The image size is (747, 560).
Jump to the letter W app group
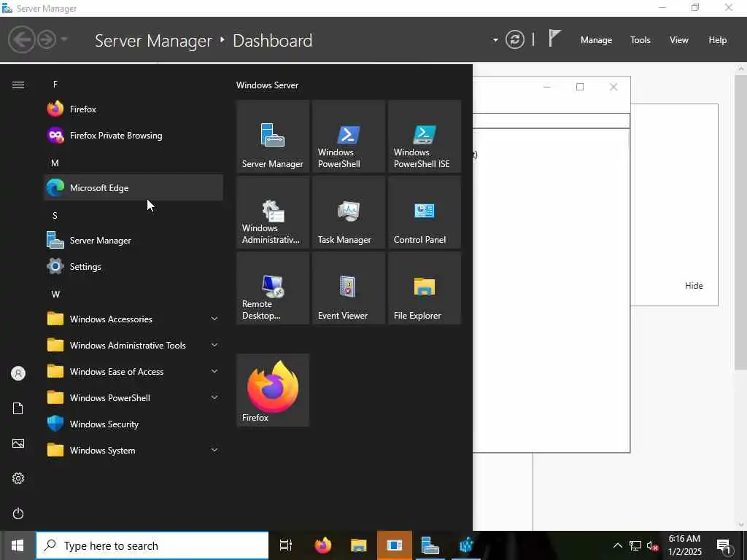click(x=55, y=295)
